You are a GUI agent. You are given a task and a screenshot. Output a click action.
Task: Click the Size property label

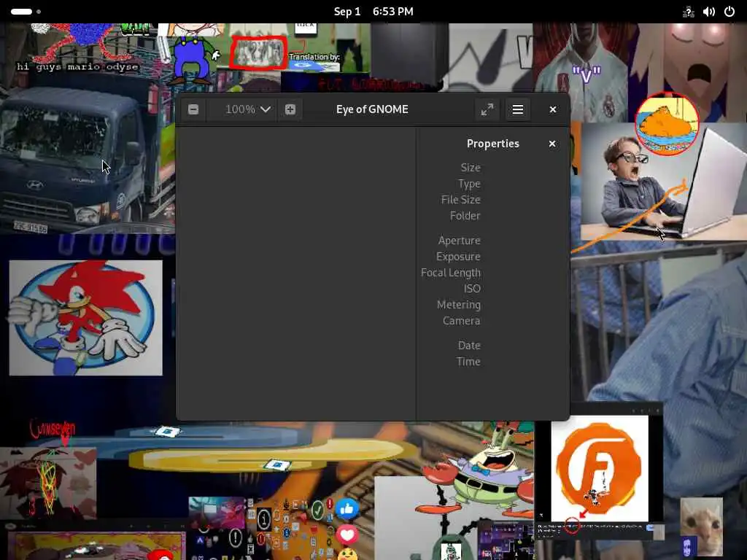tap(471, 168)
